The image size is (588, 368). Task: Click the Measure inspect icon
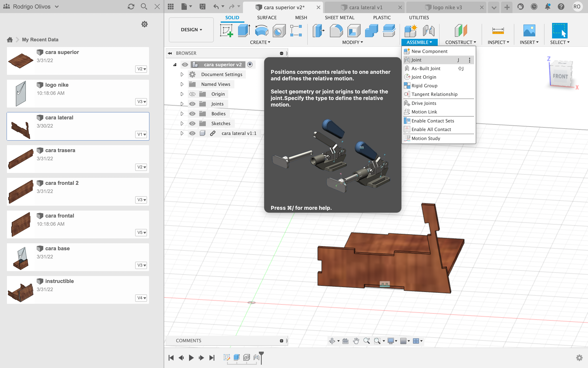tap(498, 31)
